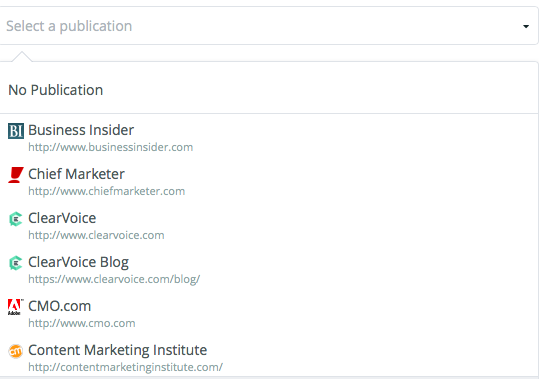Viewport: 539px width, 379px height.
Task: Click the green ClearVoice logo icon
Action: [16, 219]
